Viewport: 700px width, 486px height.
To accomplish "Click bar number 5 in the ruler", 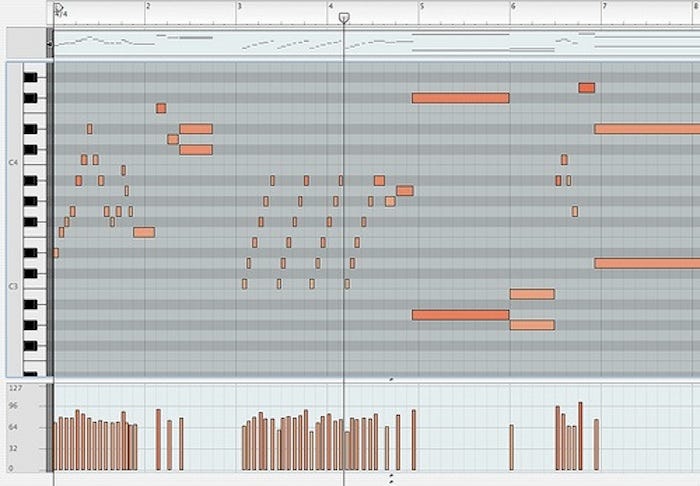I will tap(422, 6).
